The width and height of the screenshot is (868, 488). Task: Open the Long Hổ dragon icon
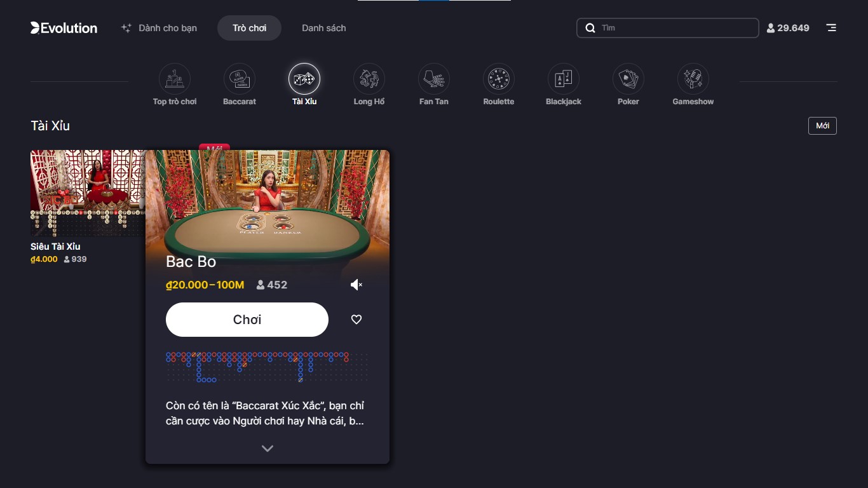pos(369,79)
